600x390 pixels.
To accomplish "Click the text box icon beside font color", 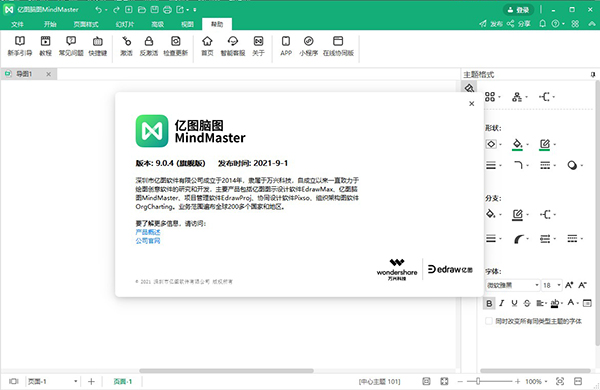I will [x=587, y=303].
